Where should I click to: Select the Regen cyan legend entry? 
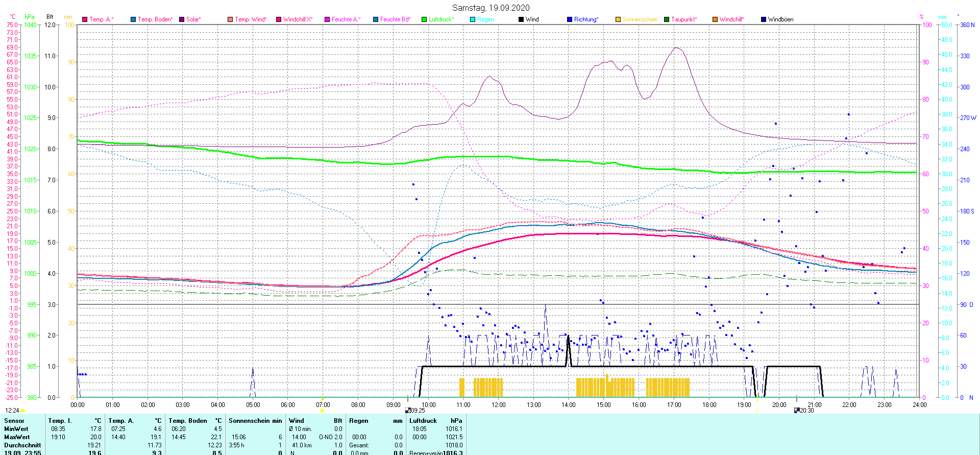[485, 19]
